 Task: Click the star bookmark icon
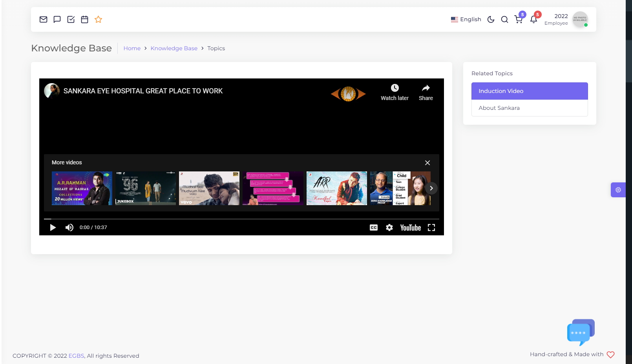click(x=98, y=19)
